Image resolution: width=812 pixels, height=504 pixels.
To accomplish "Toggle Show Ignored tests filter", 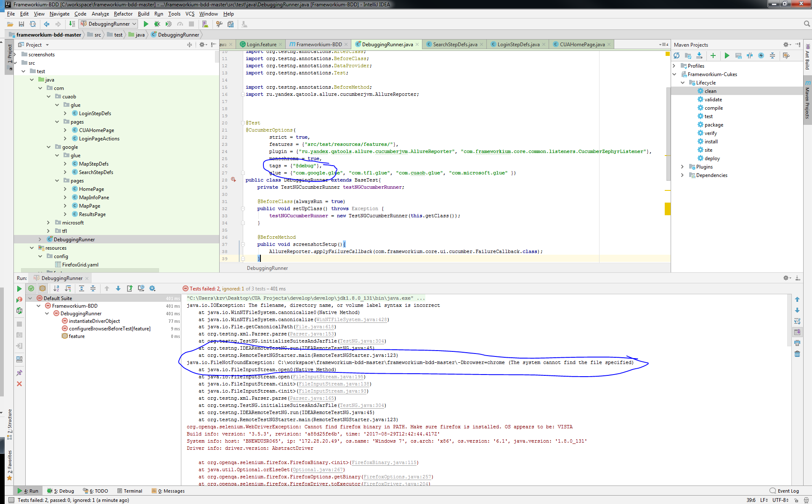I will [x=42, y=288].
